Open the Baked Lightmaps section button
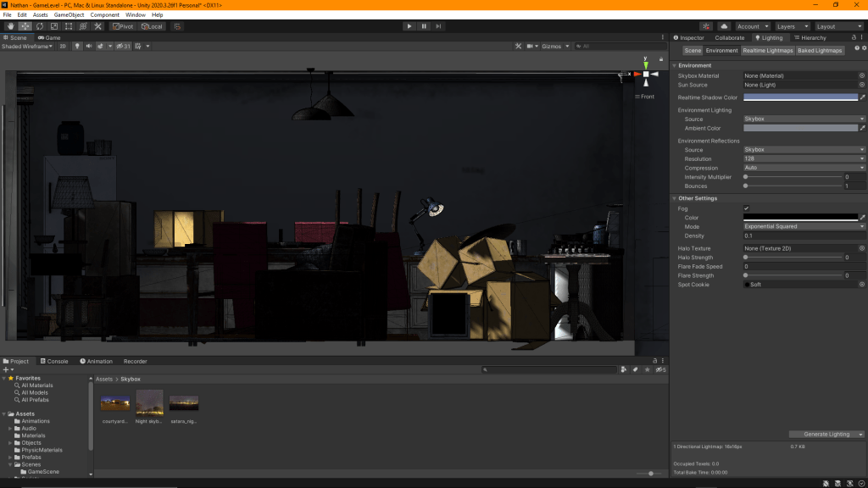Viewport: 868px width, 488px height. [x=820, y=51]
